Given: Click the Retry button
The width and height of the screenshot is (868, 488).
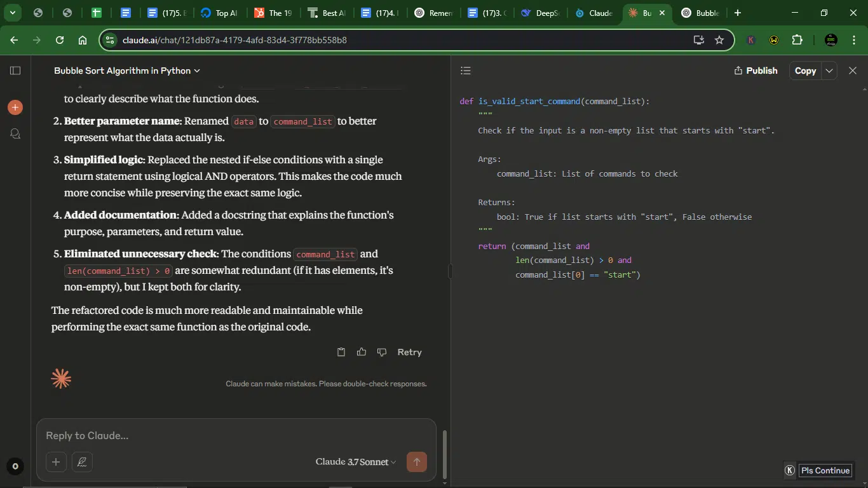Looking at the screenshot, I should point(409,352).
